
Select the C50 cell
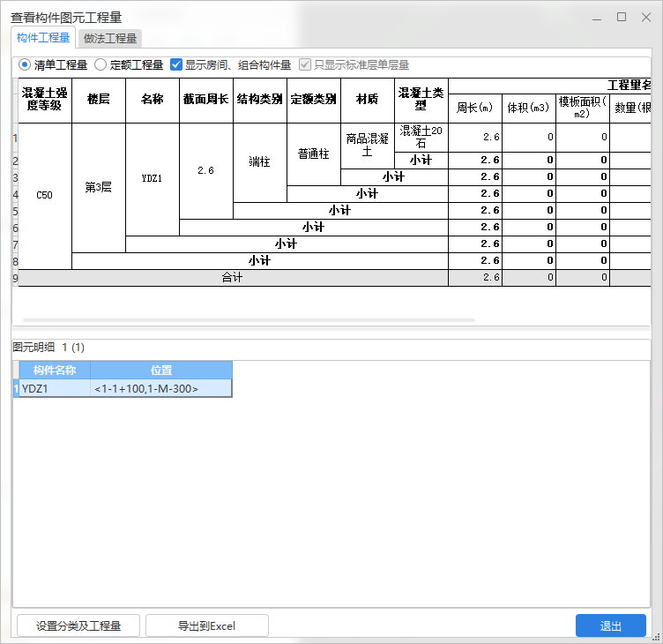coord(45,196)
